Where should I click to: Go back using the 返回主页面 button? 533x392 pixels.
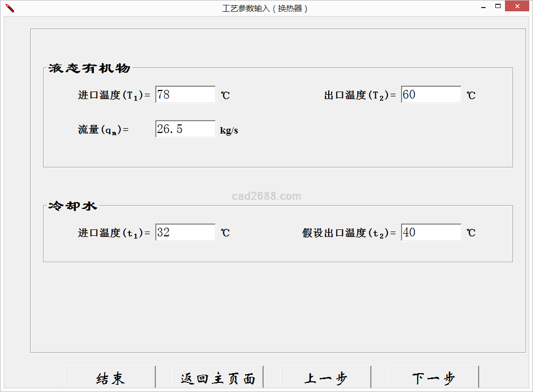[218, 379]
